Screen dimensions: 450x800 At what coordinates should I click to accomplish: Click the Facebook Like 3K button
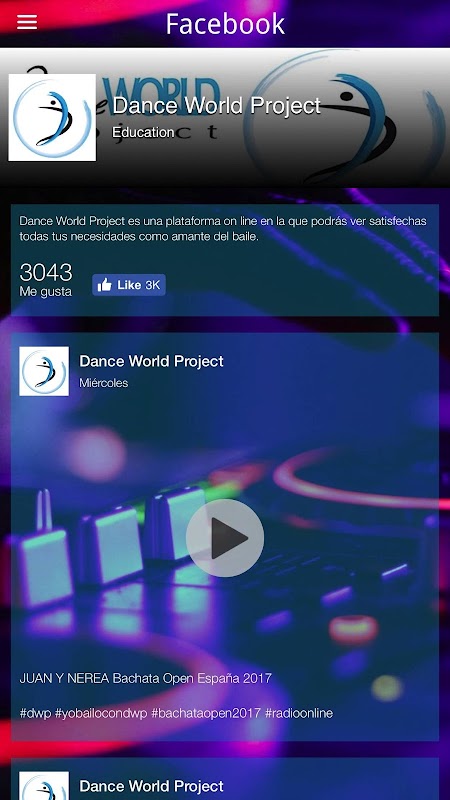(129, 285)
